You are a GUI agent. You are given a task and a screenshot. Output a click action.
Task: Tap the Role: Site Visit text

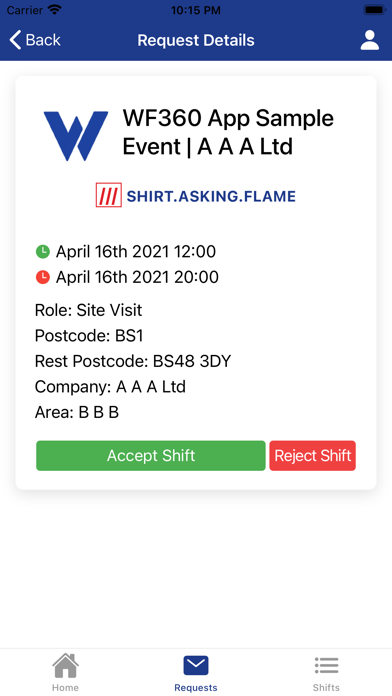click(x=88, y=310)
